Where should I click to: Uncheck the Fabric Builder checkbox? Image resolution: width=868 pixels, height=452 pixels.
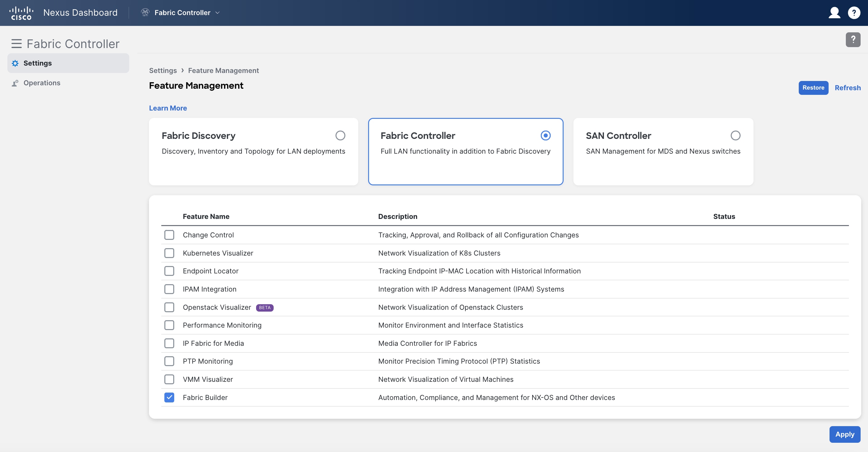tap(169, 398)
